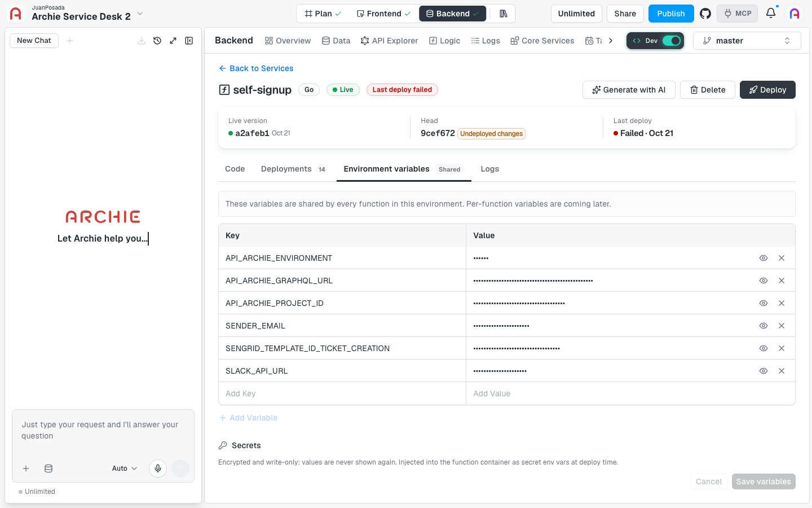Show more Backend tabs with chevron

pos(611,41)
